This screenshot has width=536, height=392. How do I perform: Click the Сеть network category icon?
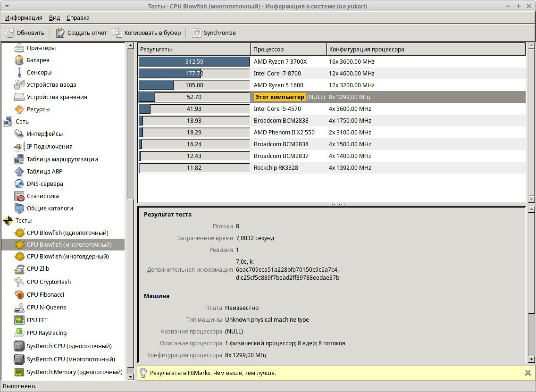point(8,122)
